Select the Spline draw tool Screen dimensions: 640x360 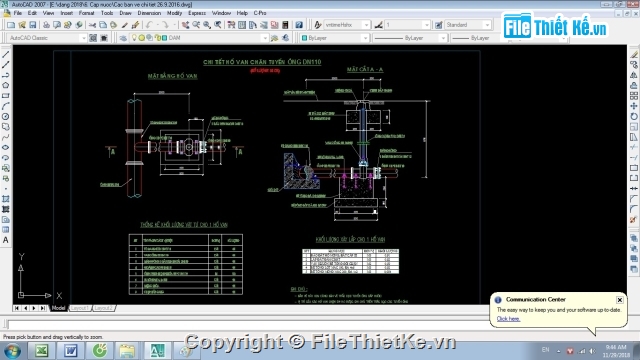pos(5,137)
